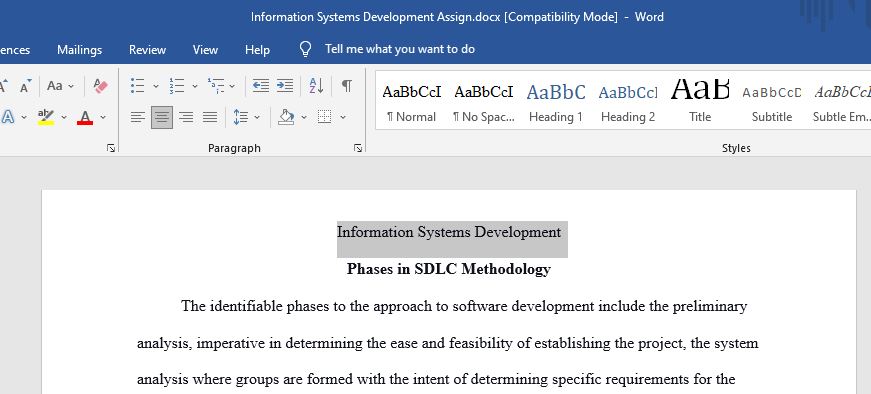Click the Sort A-Z icon
Screen dimensions: 871x394
[316, 86]
